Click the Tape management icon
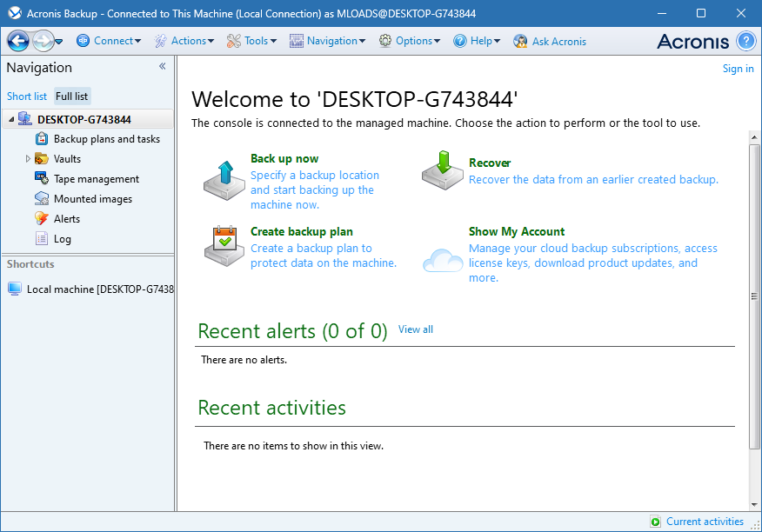This screenshot has width=762, height=532. [42, 178]
